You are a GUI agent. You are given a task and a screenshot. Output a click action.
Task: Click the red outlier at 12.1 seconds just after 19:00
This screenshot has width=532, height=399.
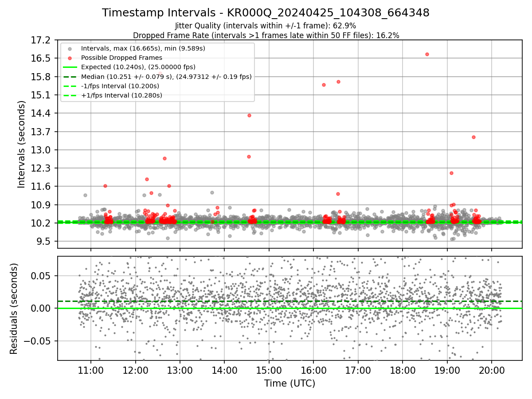click(451, 173)
